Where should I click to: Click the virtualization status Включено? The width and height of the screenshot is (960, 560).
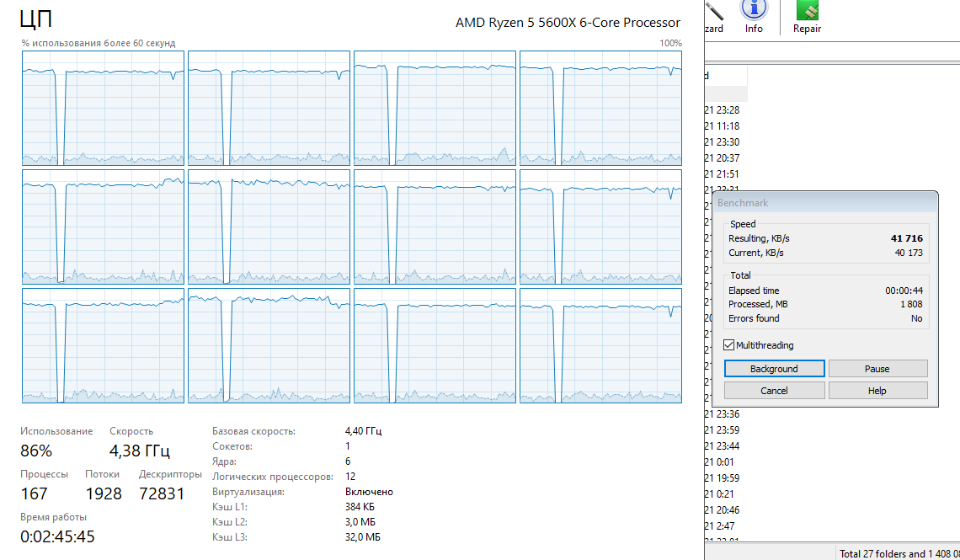(x=369, y=492)
